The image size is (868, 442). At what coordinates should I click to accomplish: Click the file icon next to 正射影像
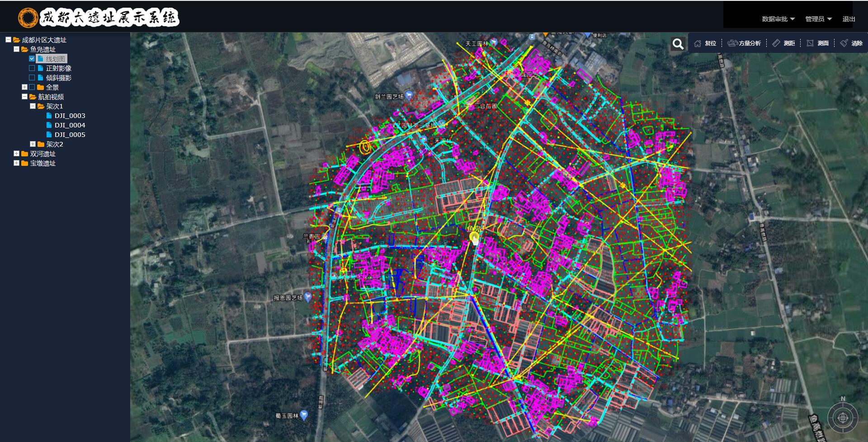(x=40, y=68)
